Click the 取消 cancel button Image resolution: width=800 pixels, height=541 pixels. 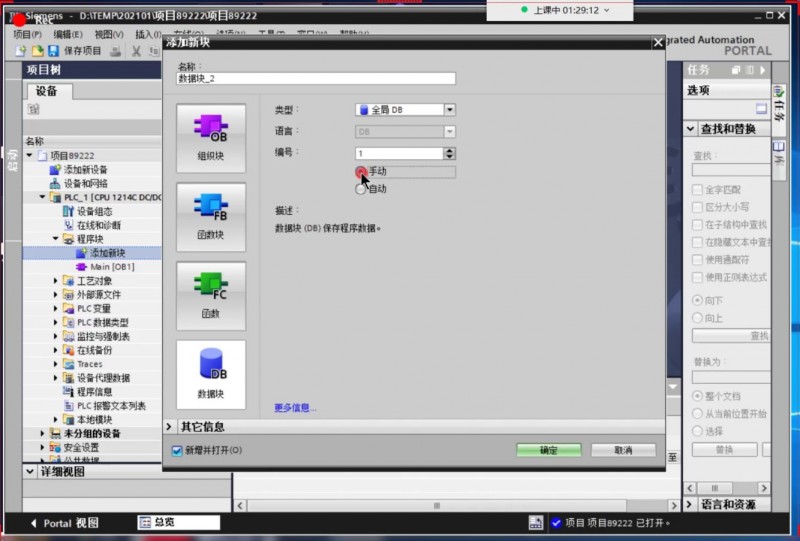(x=623, y=450)
